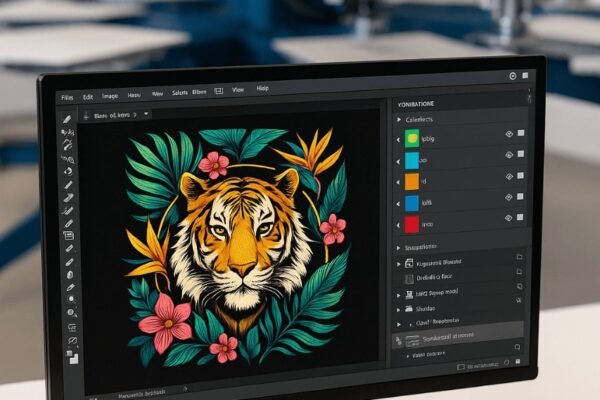Tick the checkbox on the cyan layer row
This screenshot has width=600, height=400.
(520, 154)
